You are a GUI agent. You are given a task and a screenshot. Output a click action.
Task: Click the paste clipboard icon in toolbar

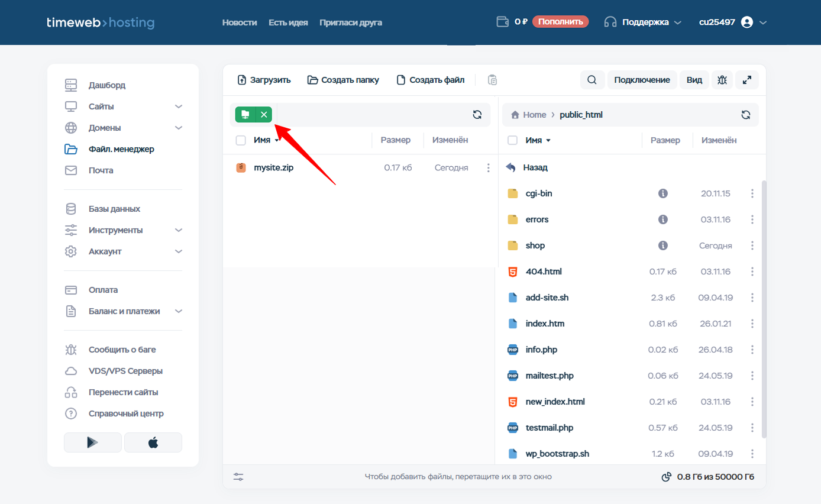pos(492,80)
